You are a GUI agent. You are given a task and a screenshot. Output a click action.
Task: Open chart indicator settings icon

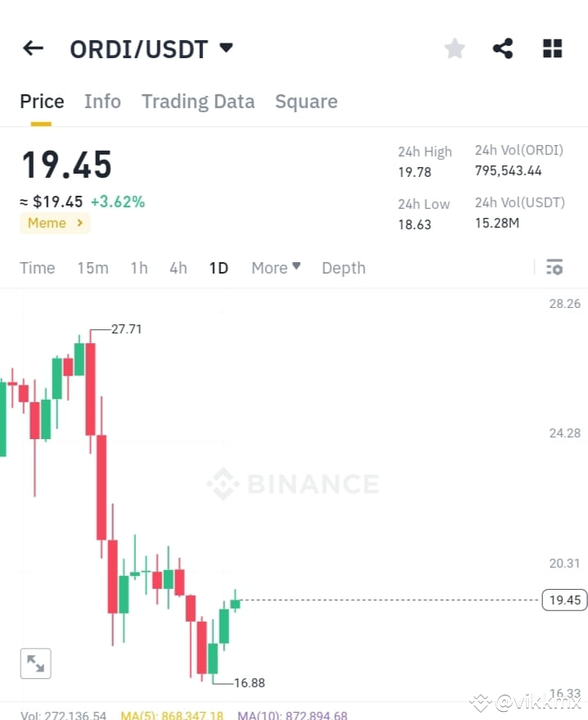(554, 267)
